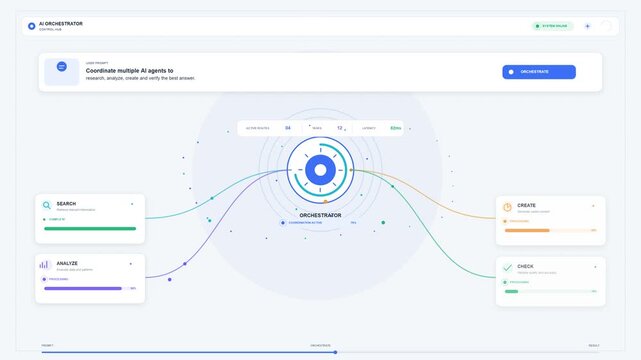Click the orange node on hub's bottom edge
This screenshot has width=641, height=360.
coord(325,202)
